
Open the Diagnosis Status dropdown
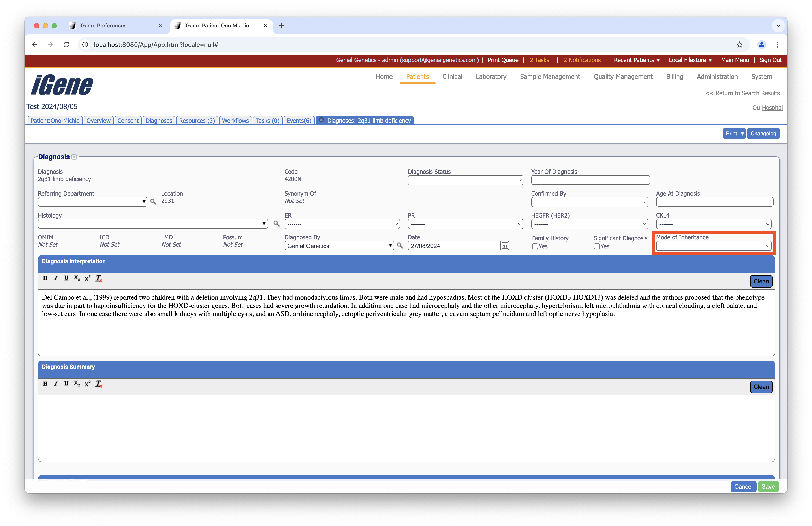(465, 180)
